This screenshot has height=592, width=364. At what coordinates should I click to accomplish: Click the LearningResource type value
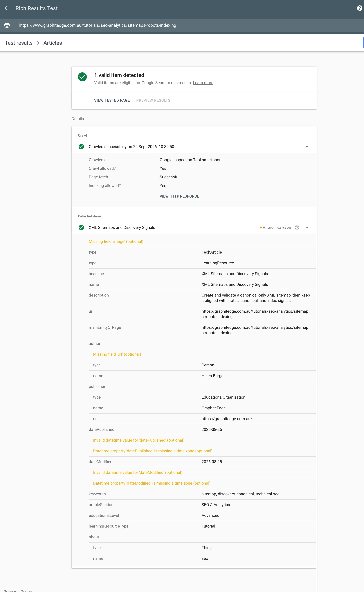pos(218,263)
